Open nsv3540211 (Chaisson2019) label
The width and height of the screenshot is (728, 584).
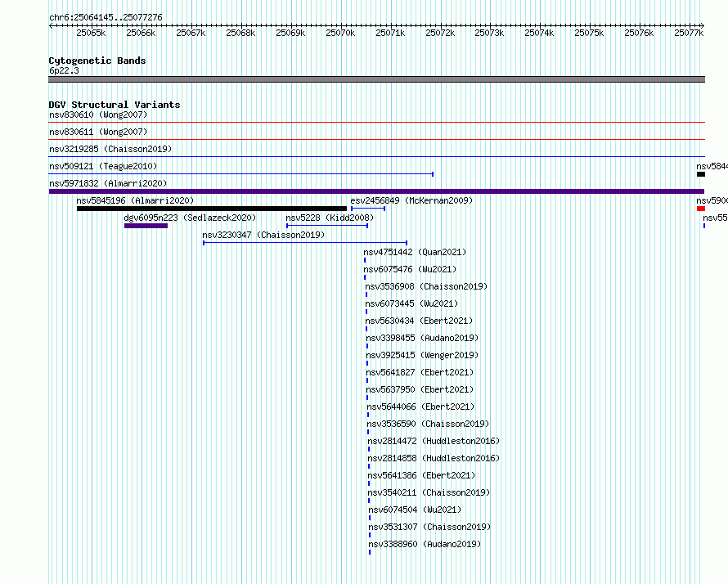click(429, 492)
